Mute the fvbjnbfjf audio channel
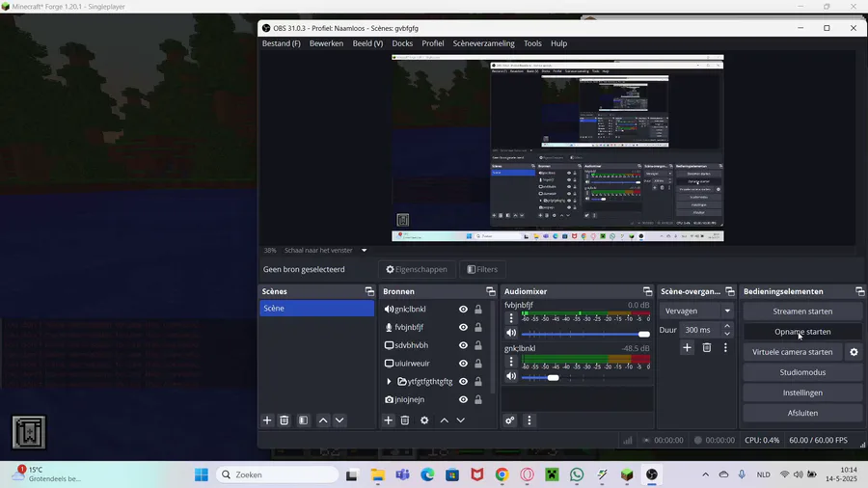The width and height of the screenshot is (868, 488). 511,333
